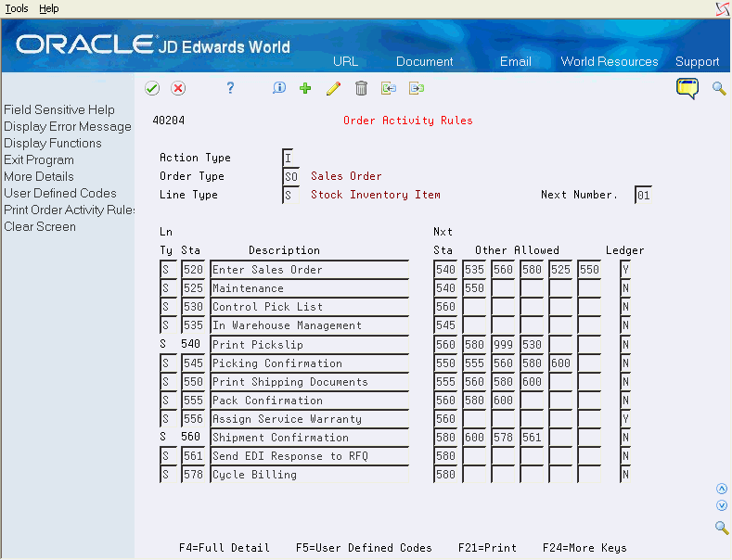Image resolution: width=732 pixels, height=560 pixels.
Task: Open the Tools menu
Action: (17, 8)
